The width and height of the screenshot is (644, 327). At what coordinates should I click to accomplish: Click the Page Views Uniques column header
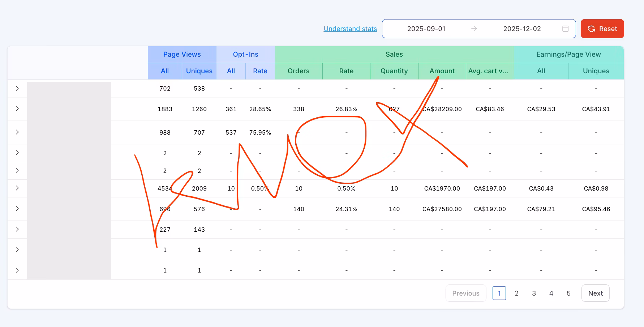tap(199, 71)
